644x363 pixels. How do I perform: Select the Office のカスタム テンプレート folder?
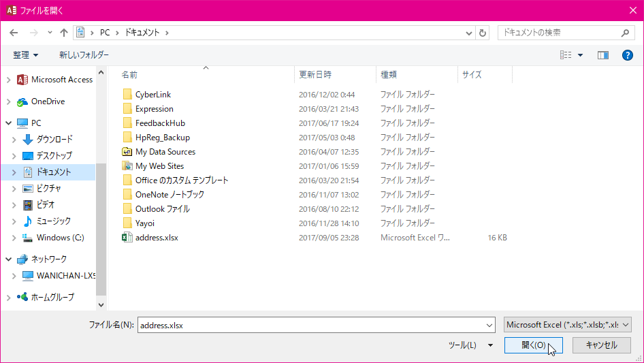[x=182, y=180]
